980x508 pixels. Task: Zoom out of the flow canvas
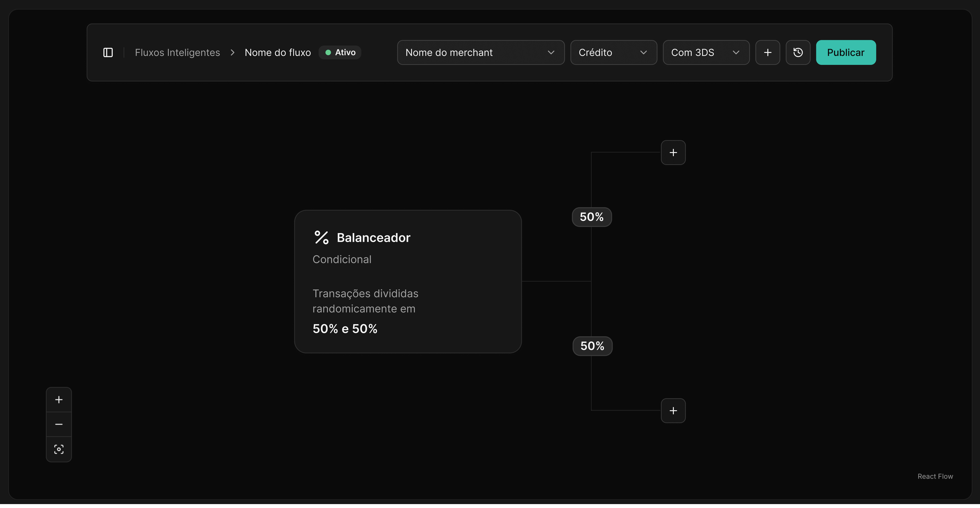pyautogui.click(x=59, y=424)
